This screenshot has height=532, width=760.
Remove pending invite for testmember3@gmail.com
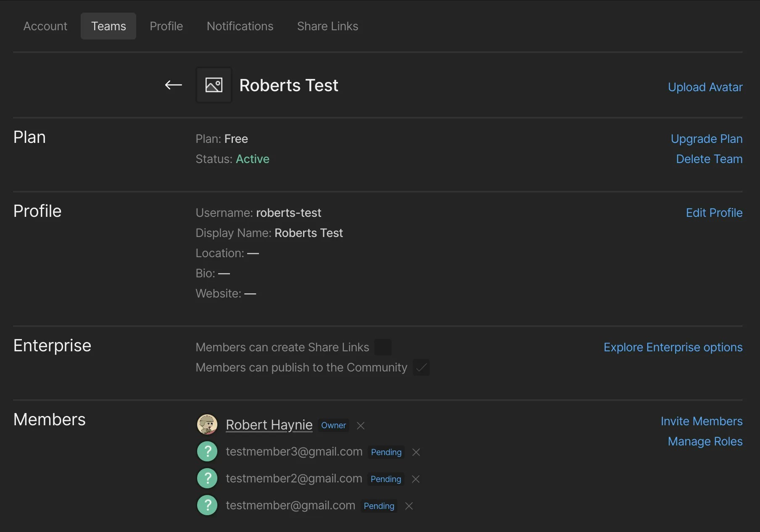[416, 452]
